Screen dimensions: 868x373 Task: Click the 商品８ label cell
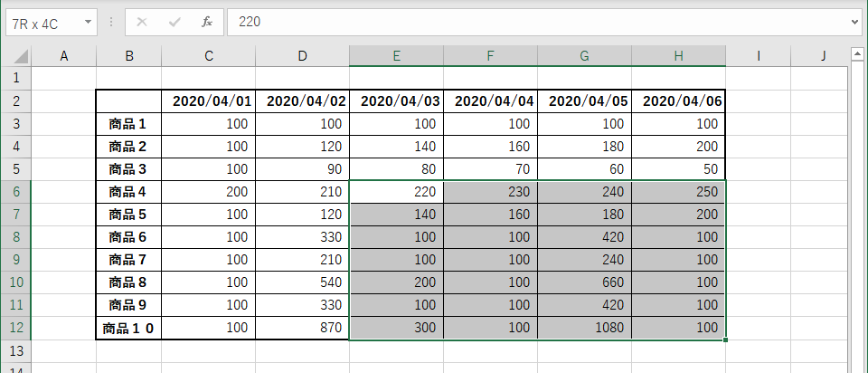click(129, 282)
